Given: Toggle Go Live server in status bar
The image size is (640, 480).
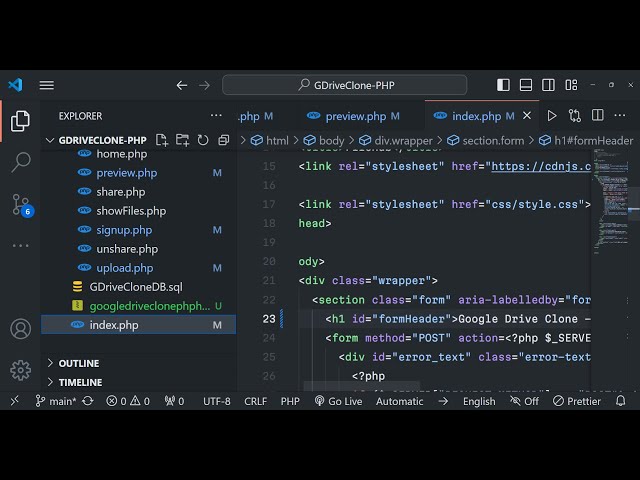Looking at the screenshot, I should point(338,401).
